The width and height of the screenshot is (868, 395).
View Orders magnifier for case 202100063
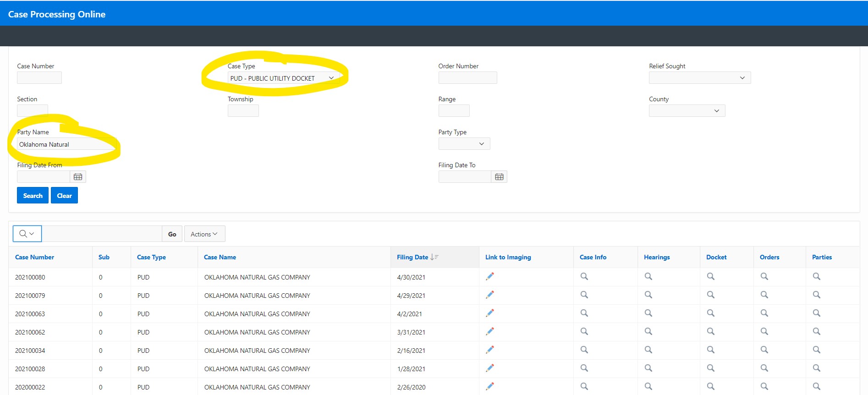[764, 313]
